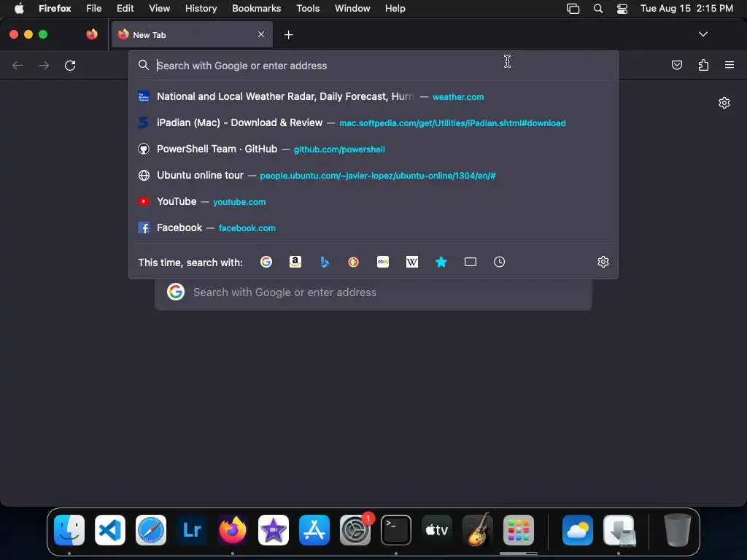Open Downloads stack in the Dock

click(x=619, y=530)
